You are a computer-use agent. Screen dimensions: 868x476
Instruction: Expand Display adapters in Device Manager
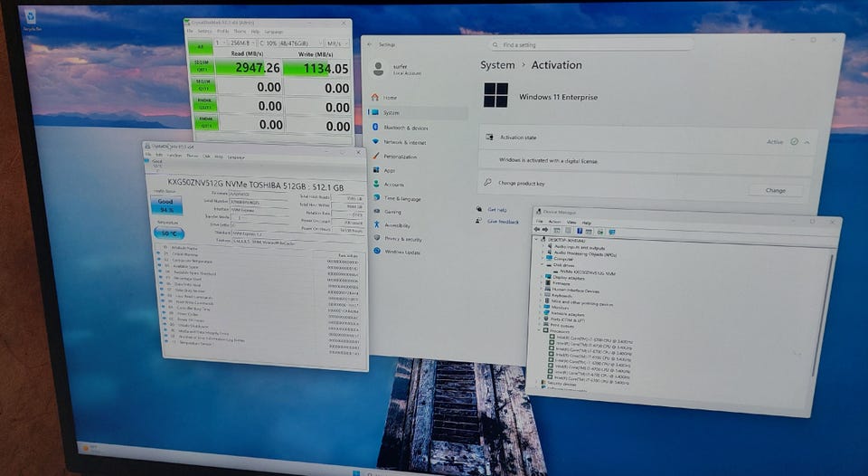point(542,277)
